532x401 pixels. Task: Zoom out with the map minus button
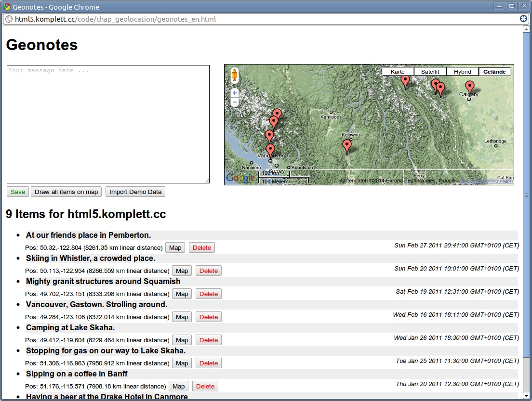[235, 102]
